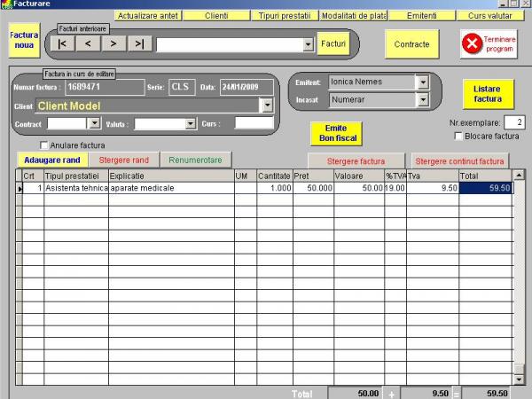Expand the Valuta dropdown
532x399 pixels.
(x=191, y=124)
